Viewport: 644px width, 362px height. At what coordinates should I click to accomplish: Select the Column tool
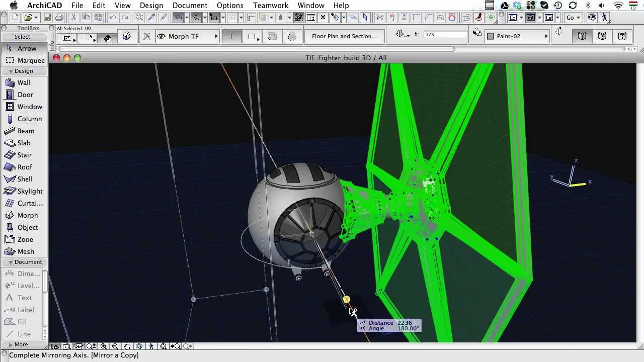[x=24, y=119]
